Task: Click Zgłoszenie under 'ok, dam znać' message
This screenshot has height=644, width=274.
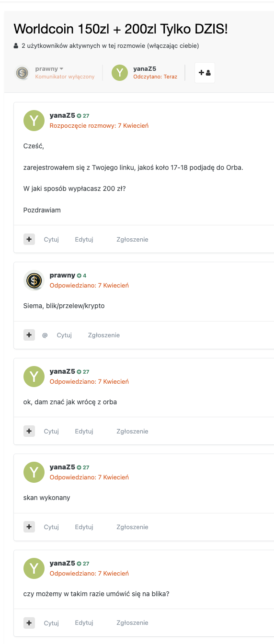Action: (133, 431)
